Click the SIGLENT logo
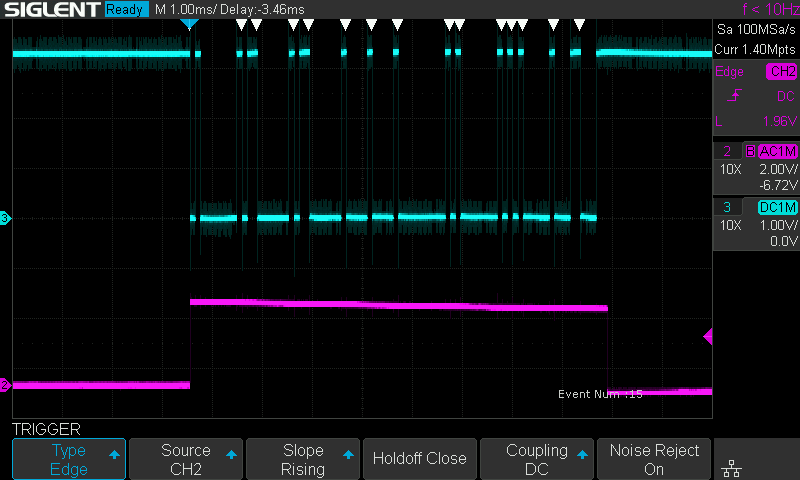Viewport: 800px width, 480px height. (x=52, y=9)
